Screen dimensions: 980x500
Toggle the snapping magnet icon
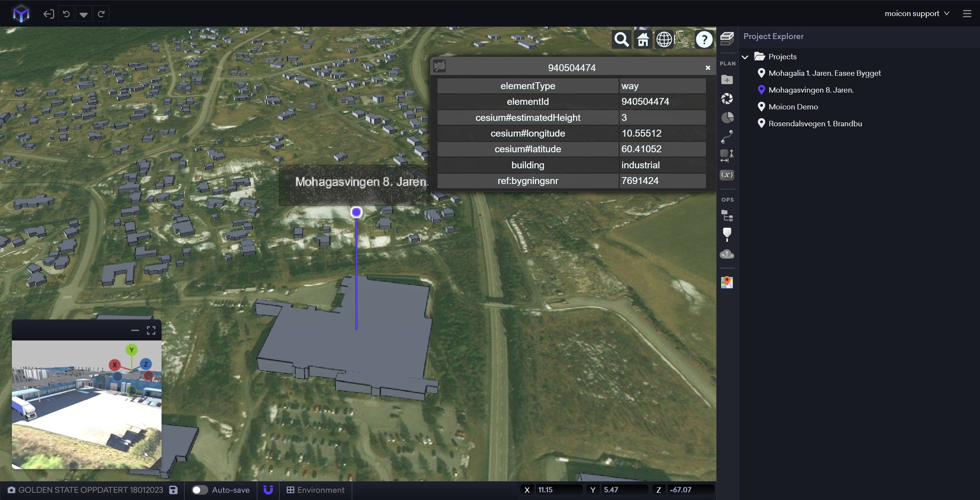click(268, 490)
